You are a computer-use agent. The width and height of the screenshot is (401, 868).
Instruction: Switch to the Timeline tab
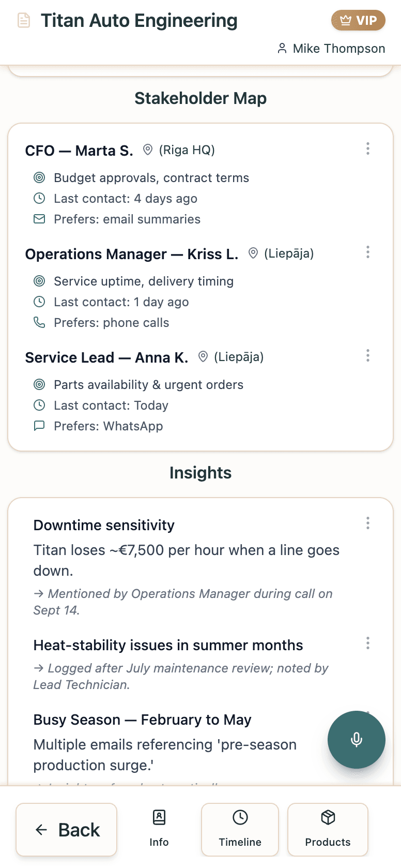[x=240, y=829]
